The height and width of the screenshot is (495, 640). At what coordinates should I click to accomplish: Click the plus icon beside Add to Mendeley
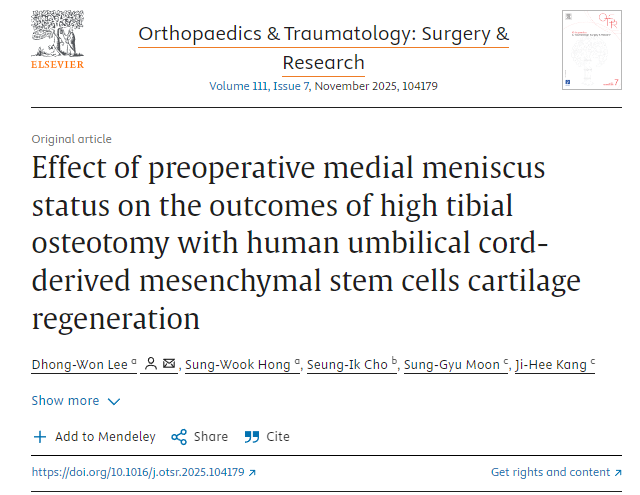pyautogui.click(x=40, y=437)
